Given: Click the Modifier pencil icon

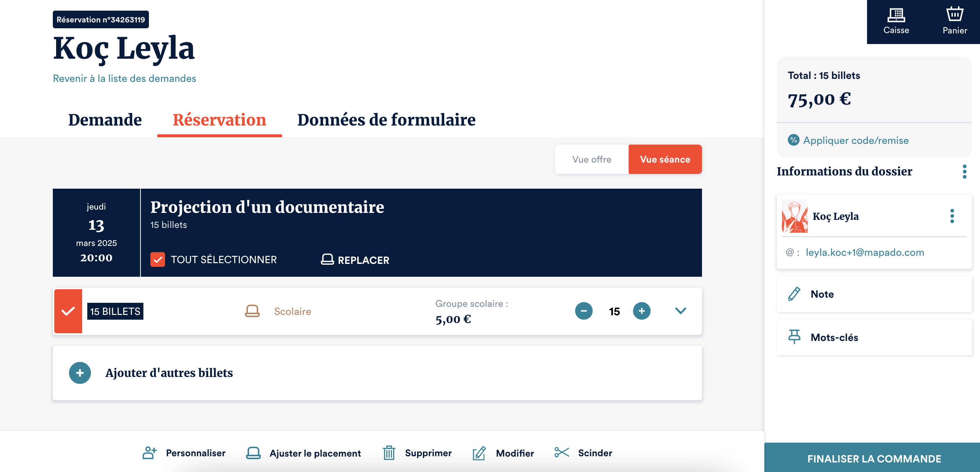Looking at the screenshot, I should tap(479, 453).
